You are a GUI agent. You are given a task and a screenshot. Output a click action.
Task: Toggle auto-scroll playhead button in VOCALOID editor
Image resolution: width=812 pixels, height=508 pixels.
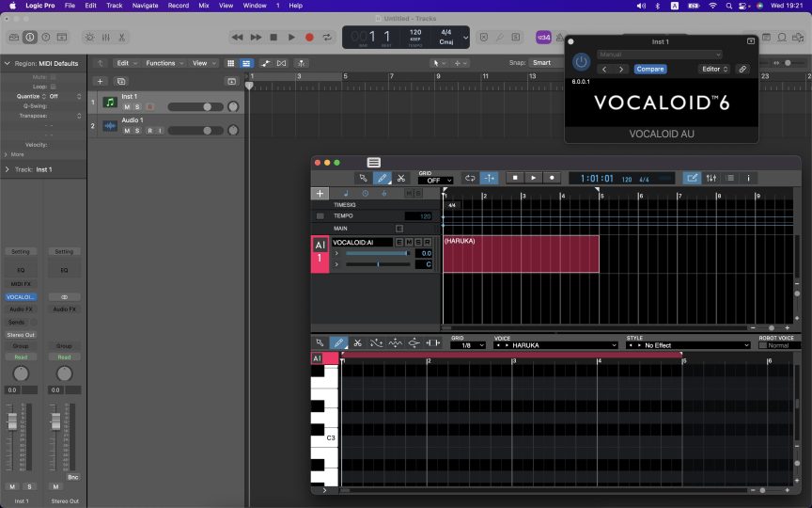click(x=489, y=178)
